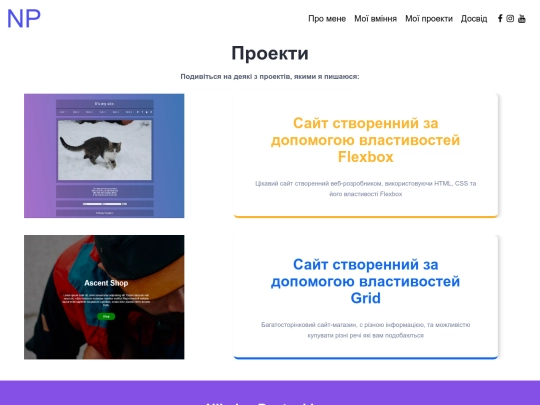Open the Ascent Shop project thumbnail
This screenshot has height=405, width=540.
point(104,297)
